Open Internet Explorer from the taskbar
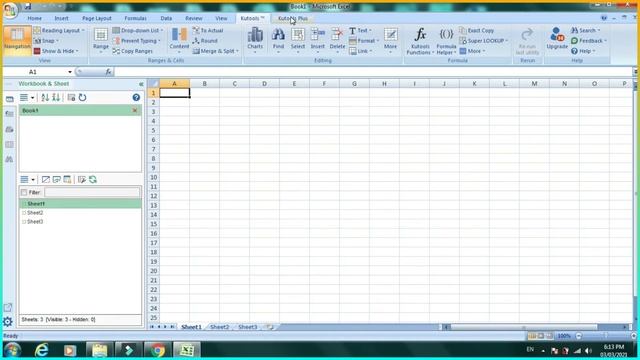This screenshot has height=360, width=640. [x=41, y=350]
